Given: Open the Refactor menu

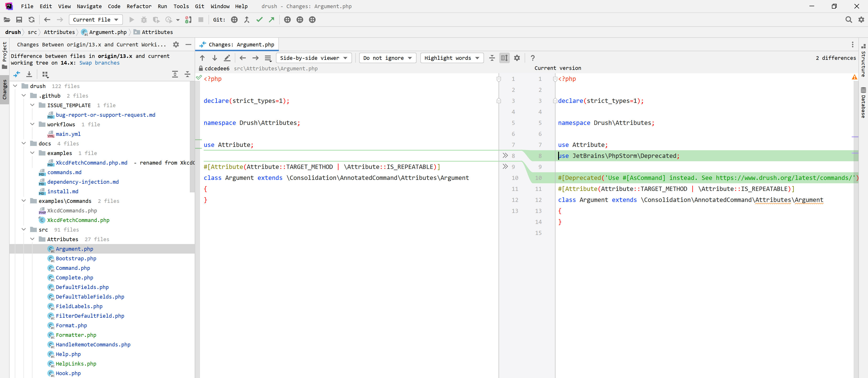Looking at the screenshot, I should (139, 6).
